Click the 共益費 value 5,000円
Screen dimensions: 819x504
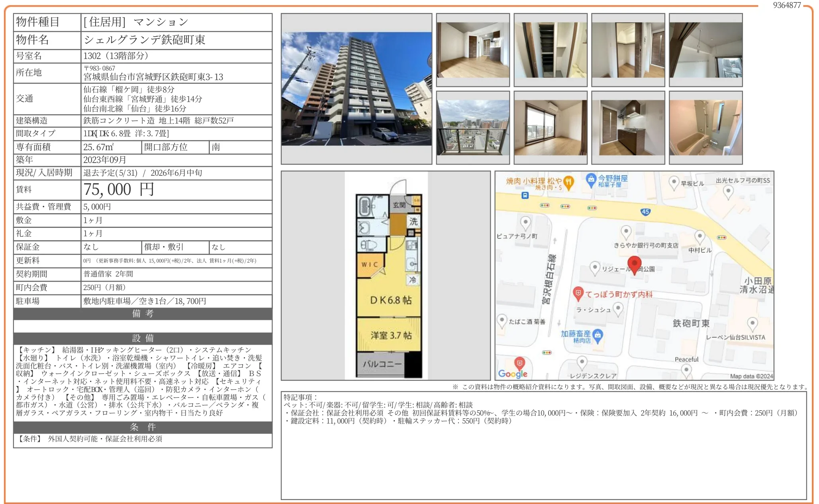[97, 207]
